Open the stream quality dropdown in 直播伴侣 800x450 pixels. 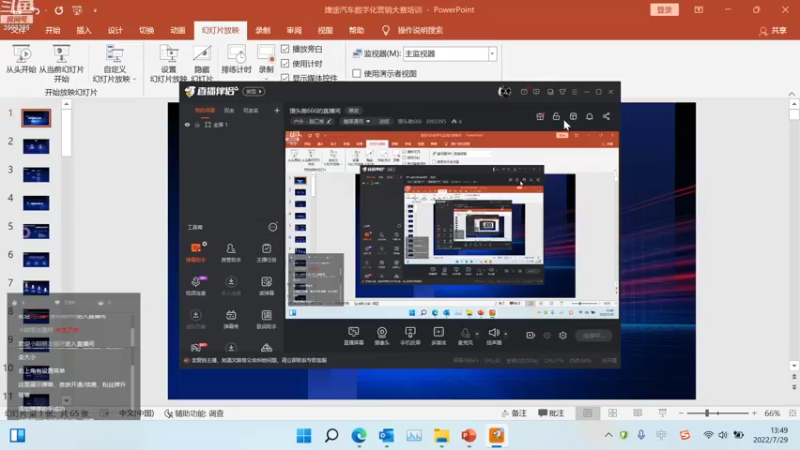[x=356, y=121]
